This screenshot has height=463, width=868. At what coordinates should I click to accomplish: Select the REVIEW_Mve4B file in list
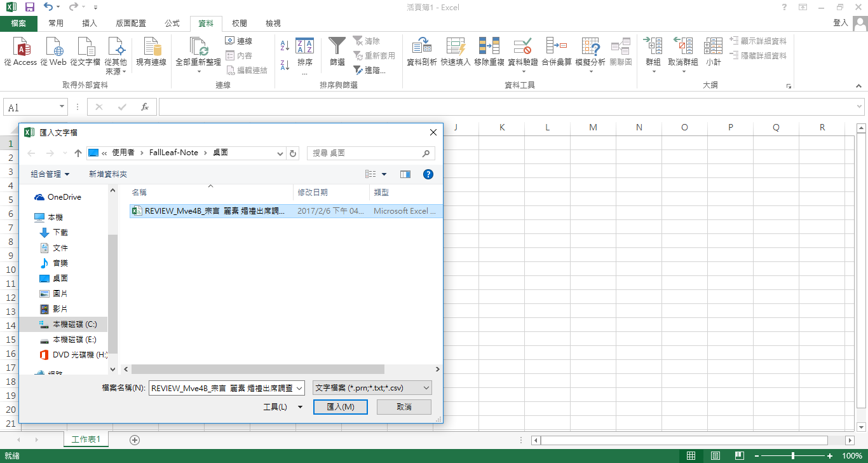pos(286,211)
